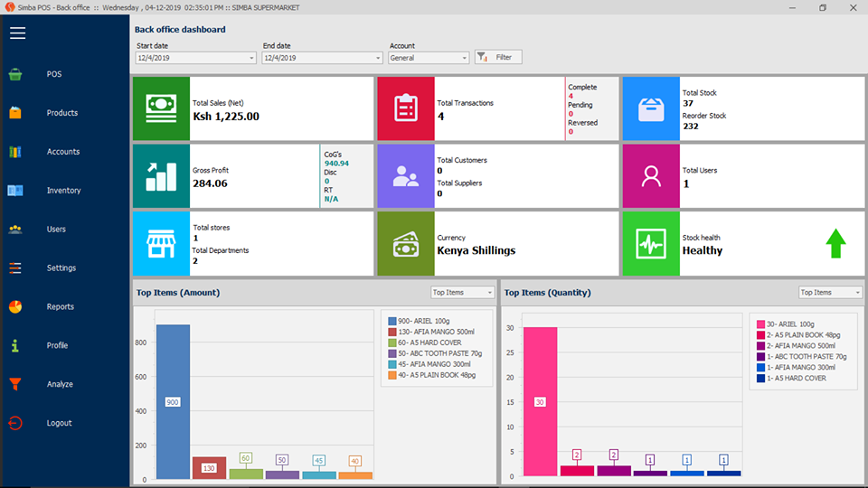Click the Accounts books icon
Viewport: 868px width, 488px height.
[x=15, y=152]
